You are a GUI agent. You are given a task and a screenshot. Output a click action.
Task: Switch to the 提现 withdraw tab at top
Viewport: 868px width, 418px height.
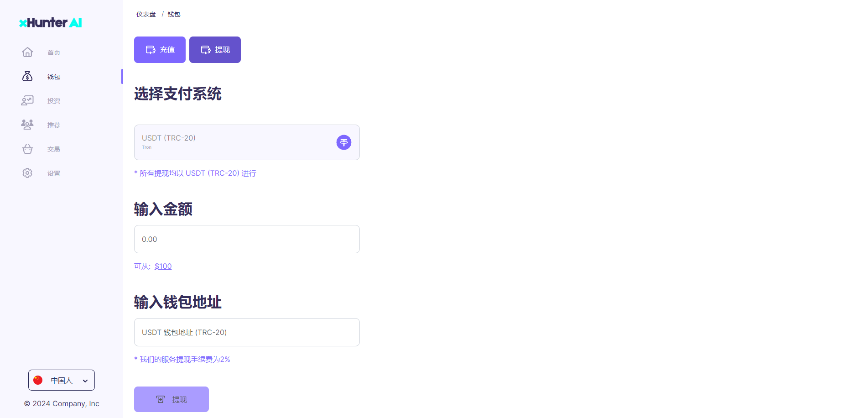tap(215, 50)
